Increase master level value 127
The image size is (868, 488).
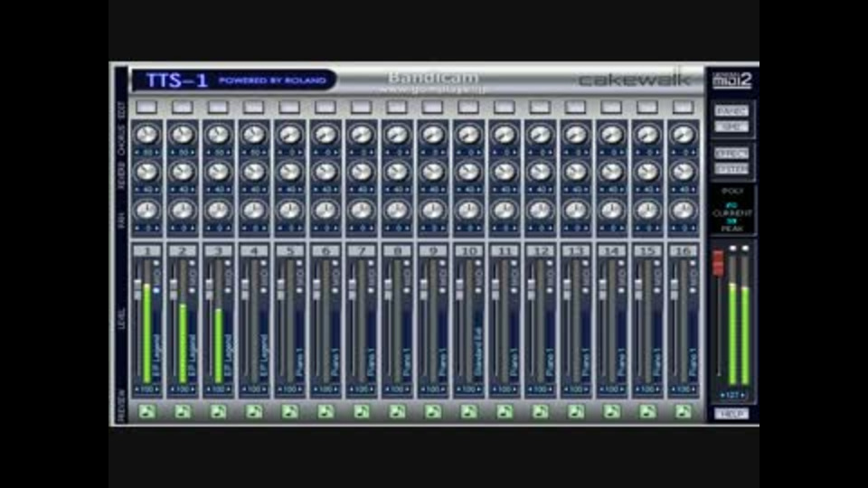pos(742,395)
